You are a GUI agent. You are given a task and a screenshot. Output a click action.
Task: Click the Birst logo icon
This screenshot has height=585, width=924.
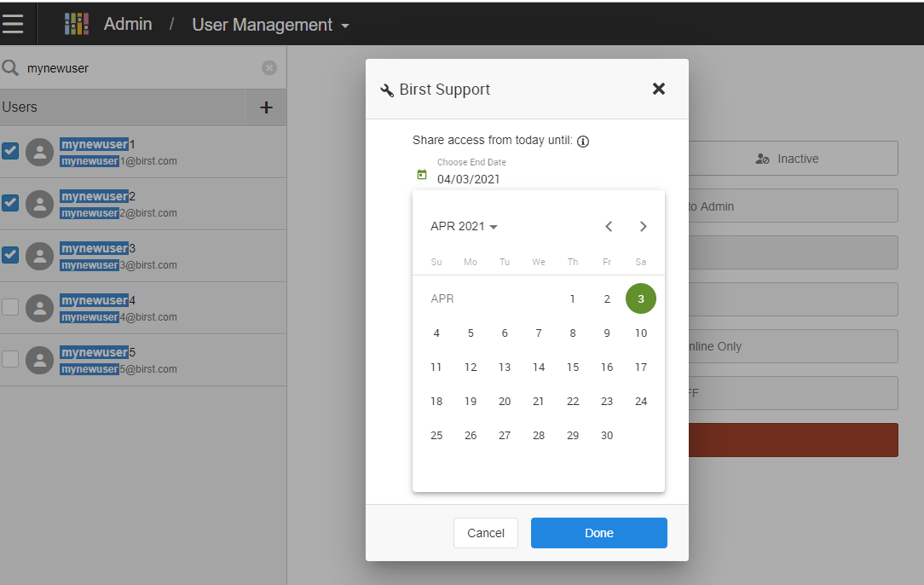(x=77, y=24)
